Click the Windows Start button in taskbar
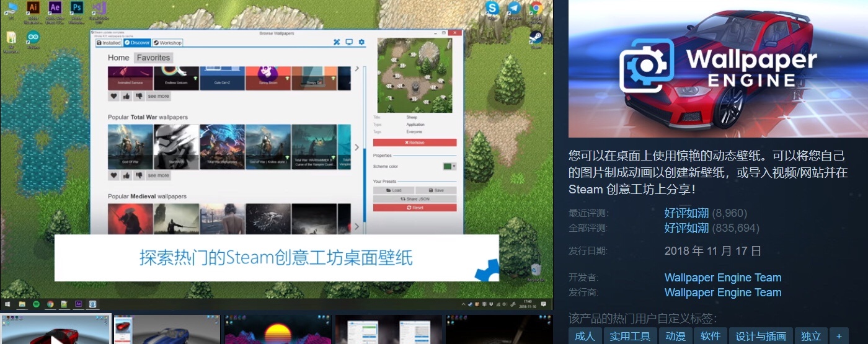868x344 pixels. click(x=8, y=304)
